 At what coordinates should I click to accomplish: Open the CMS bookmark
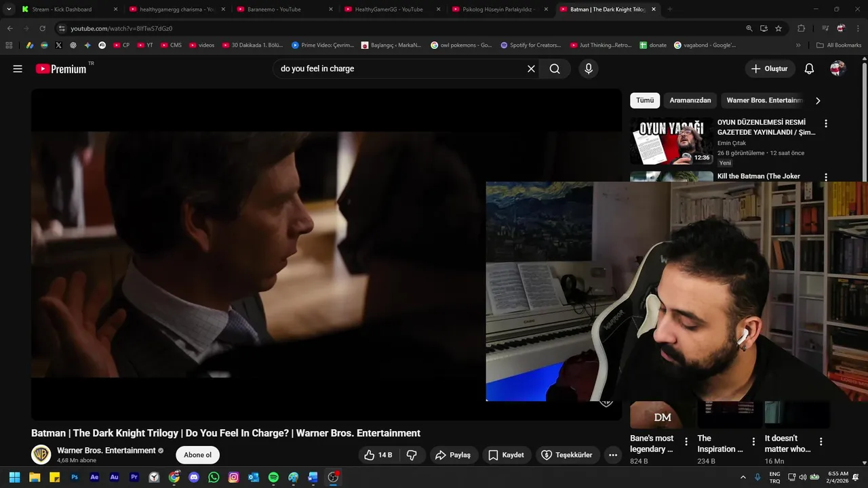(171, 45)
